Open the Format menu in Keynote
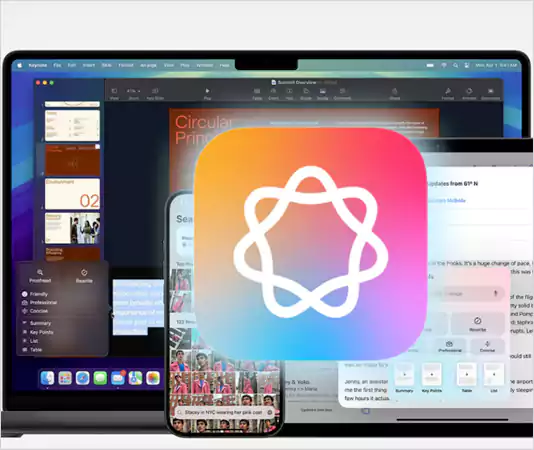This screenshot has height=450, width=534. 126,65
